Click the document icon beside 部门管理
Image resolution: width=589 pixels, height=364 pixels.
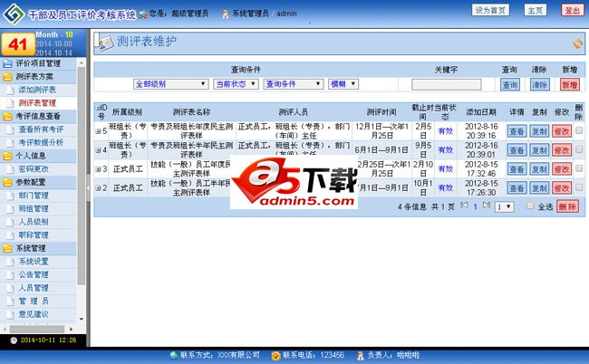click(11, 196)
